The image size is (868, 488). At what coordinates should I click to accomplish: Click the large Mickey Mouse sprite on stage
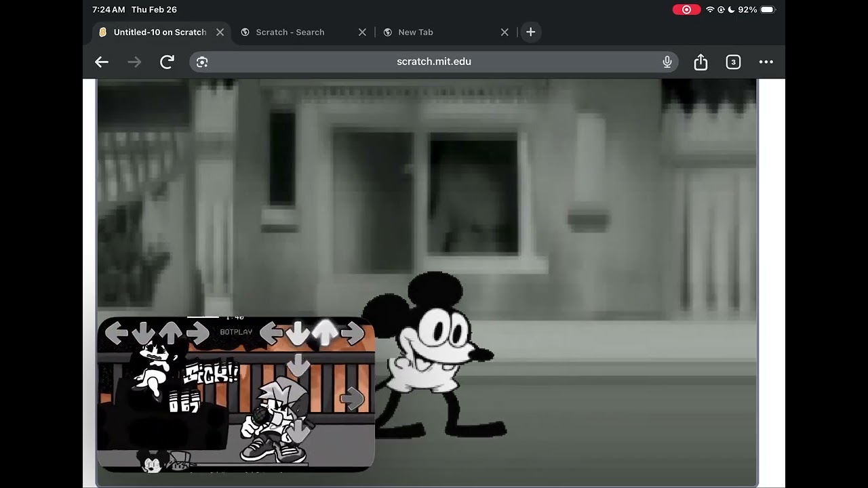click(434, 354)
